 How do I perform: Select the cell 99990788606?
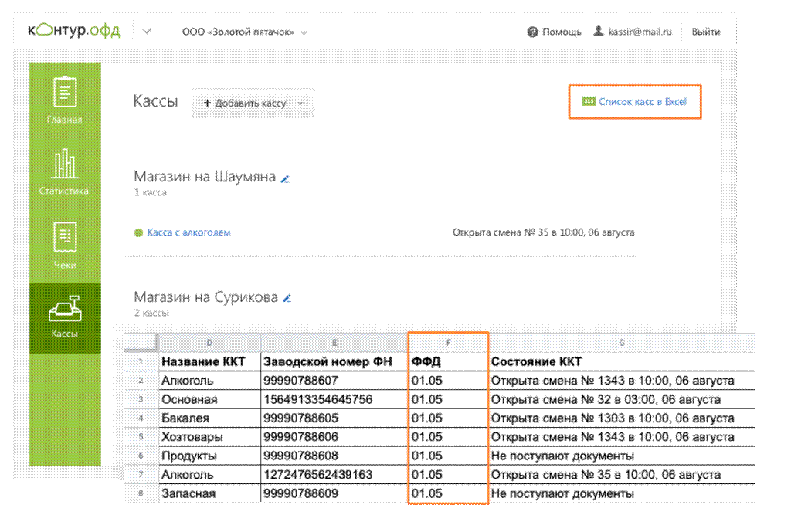click(334, 437)
